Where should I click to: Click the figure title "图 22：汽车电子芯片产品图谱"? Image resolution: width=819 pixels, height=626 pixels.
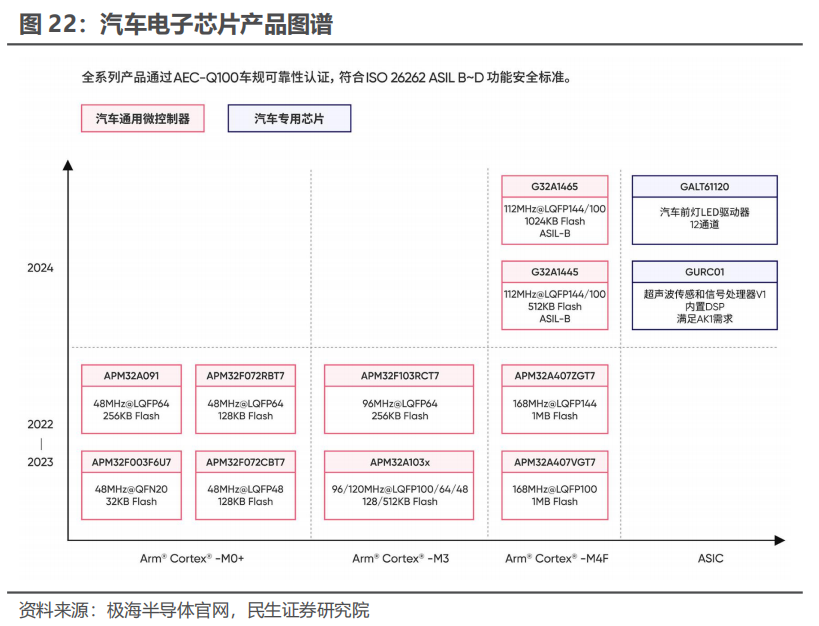(x=176, y=24)
